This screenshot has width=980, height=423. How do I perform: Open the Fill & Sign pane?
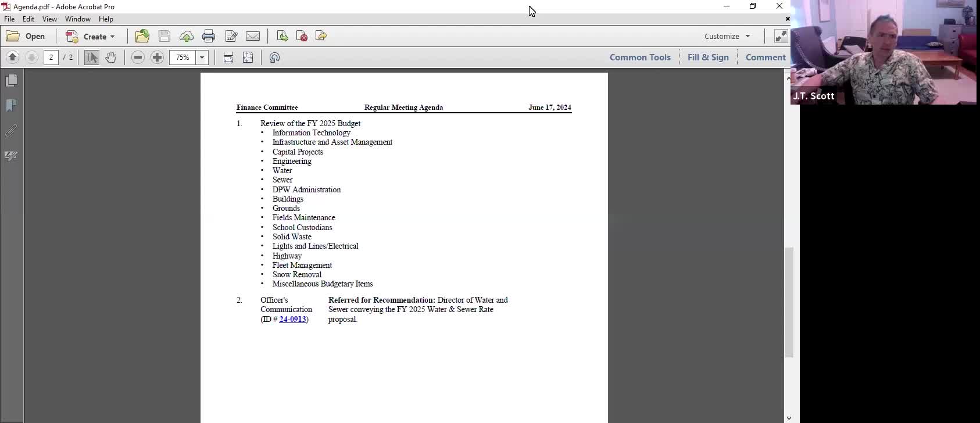tap(708, 58)
